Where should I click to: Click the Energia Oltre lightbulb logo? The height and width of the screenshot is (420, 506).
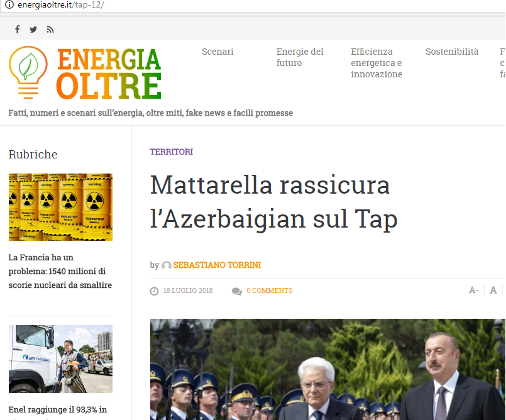[28, 72]
